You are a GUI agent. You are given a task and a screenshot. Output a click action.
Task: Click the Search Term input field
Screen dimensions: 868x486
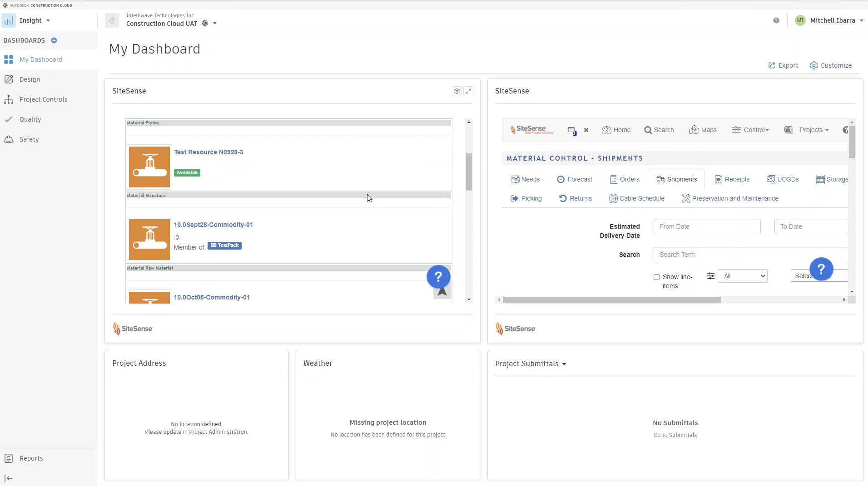click(750, 255)
